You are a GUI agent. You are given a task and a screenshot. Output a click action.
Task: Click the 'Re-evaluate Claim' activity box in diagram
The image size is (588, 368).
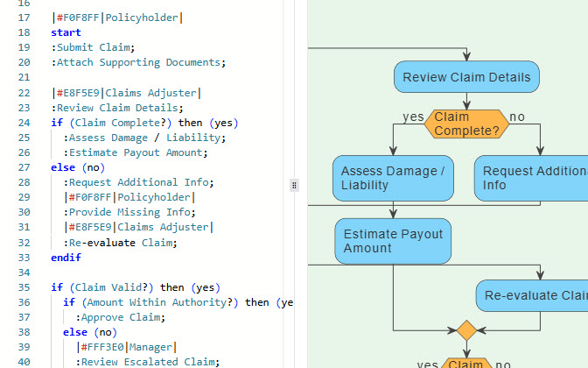click(x=532, y=295)
